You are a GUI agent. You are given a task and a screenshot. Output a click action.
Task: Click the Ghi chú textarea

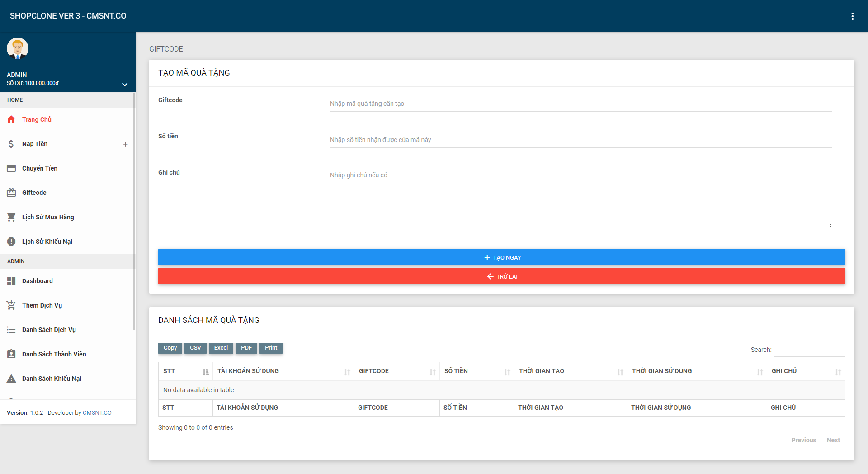tap(580, 198)
